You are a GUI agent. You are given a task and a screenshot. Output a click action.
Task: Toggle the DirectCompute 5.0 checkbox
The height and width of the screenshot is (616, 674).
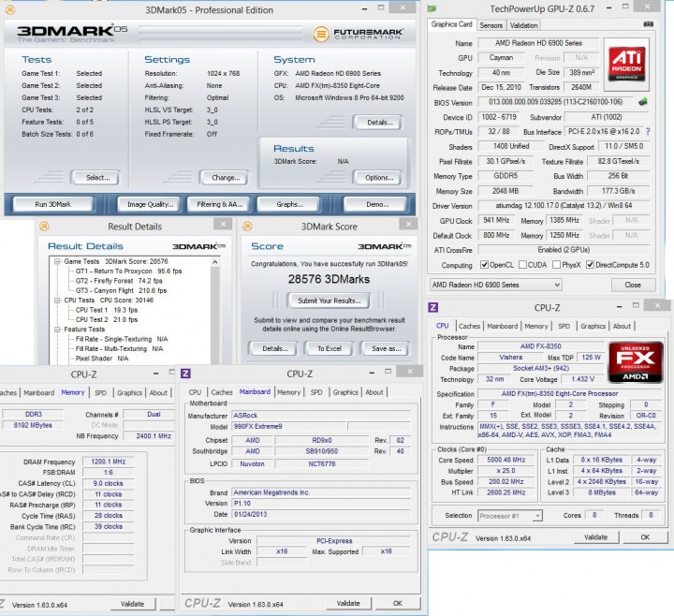click(x=590, y=264)
